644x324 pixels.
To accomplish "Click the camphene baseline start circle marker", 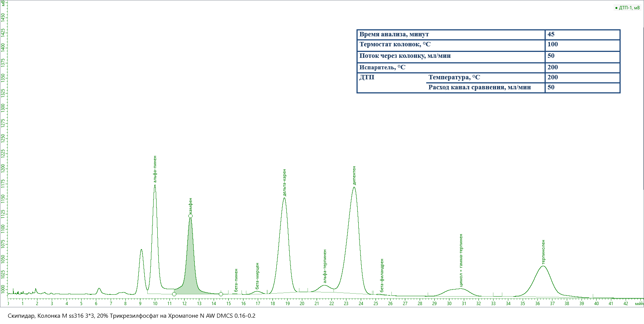I will click(174, 294).
